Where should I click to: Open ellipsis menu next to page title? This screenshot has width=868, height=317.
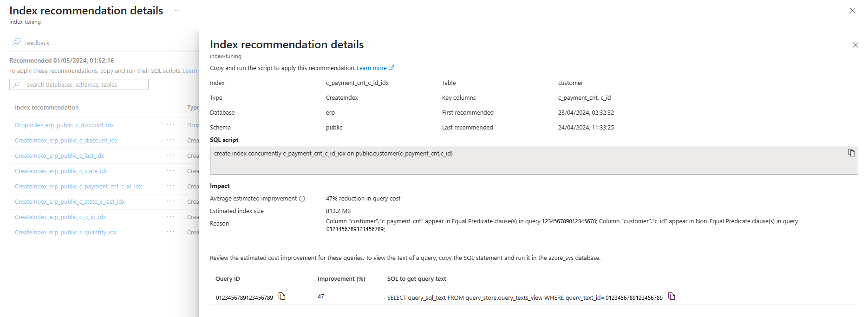[178, 11]
